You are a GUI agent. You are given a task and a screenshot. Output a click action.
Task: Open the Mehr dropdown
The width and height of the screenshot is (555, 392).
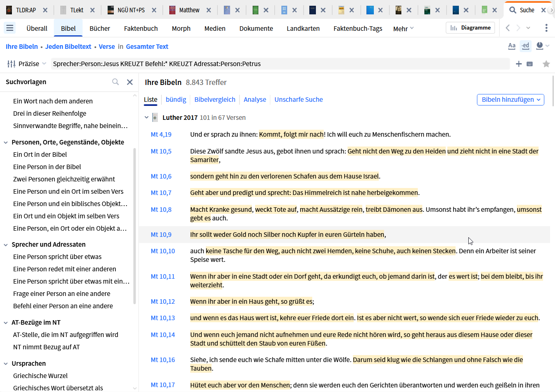(403, 28)
